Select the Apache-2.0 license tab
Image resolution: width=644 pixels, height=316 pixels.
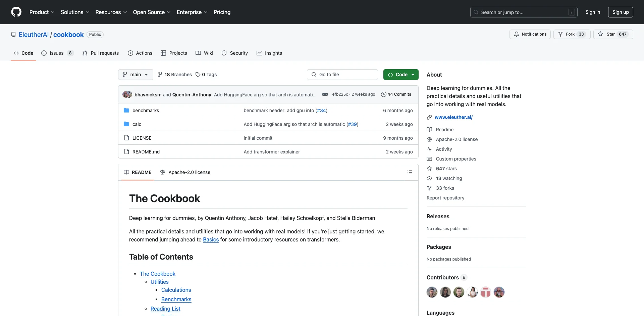click(185, 172)
